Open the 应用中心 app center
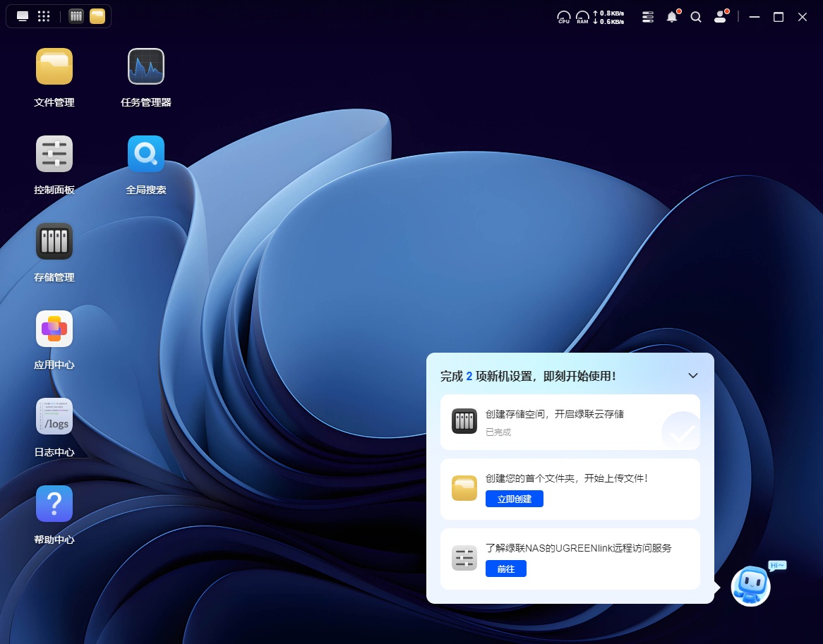This screenshot has width=823, height=644. (54, 329)
